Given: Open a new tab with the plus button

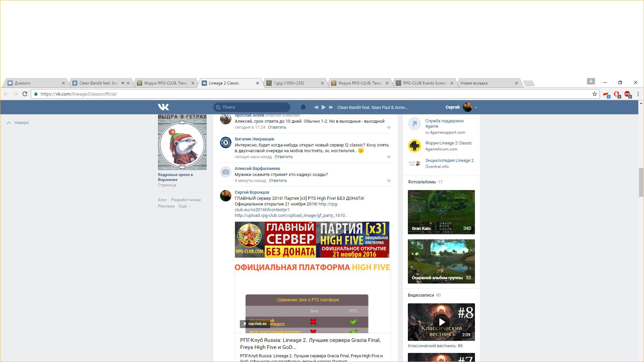Looking at the screenshot, I should coord(529,83).
